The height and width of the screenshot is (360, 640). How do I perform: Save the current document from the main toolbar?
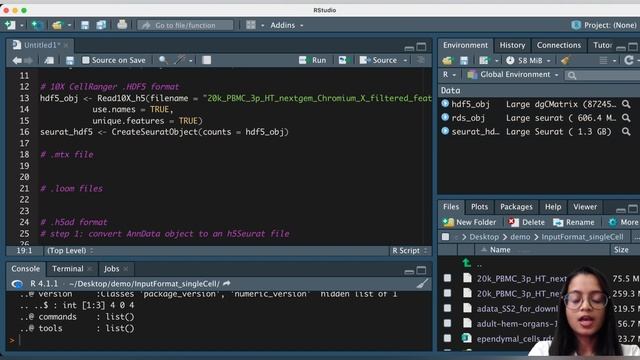(x=85, y=25)
